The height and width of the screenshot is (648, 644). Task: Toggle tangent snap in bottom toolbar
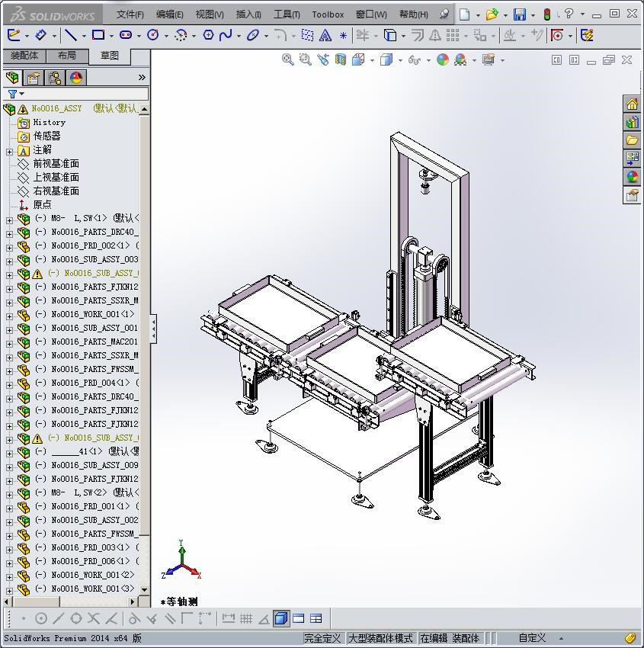pos(134,618)
